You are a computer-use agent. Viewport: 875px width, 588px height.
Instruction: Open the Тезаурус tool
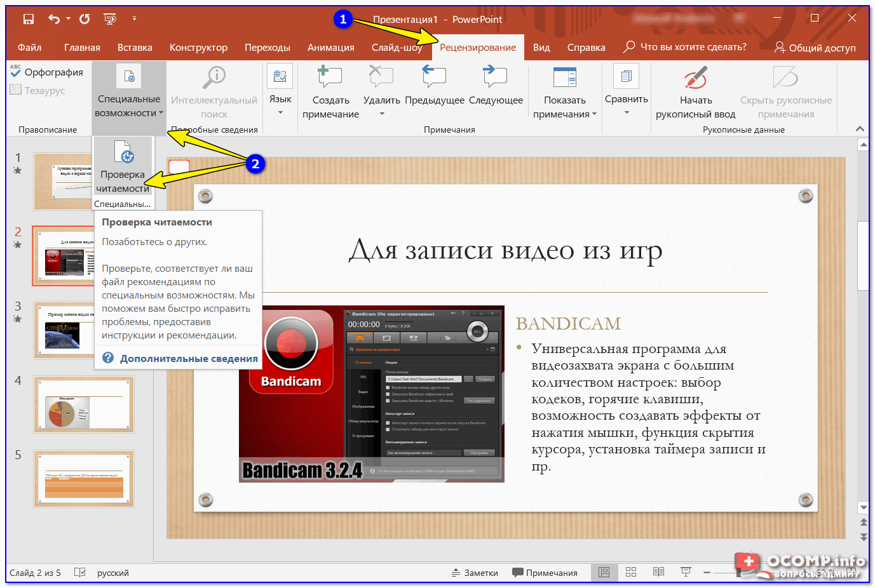pyautogui.click(x=37, y=90)
